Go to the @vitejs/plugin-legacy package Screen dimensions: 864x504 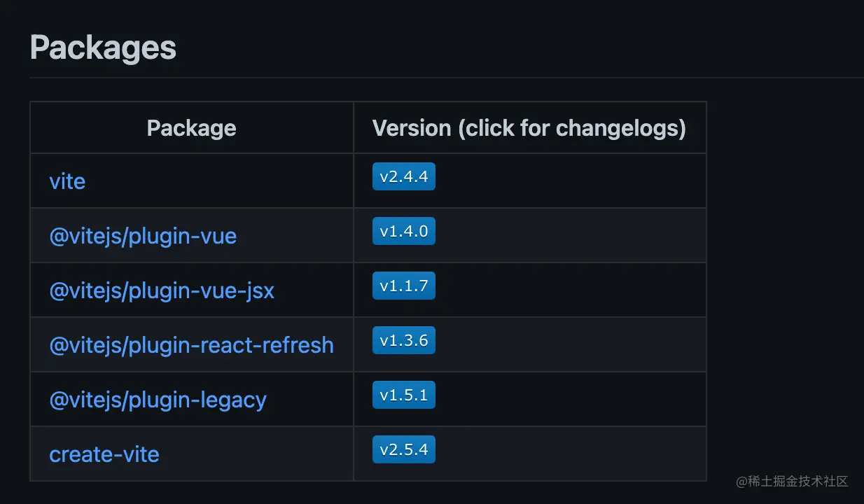pos(158,400)
